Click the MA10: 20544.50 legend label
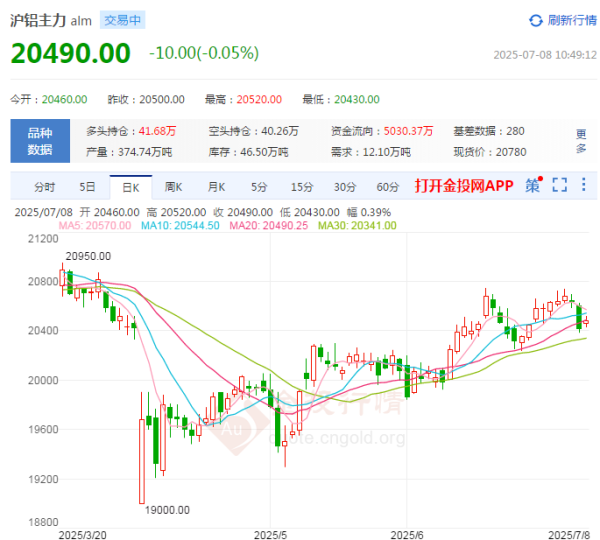The width and height of the screenshot is (600, 540). (180, 225)
